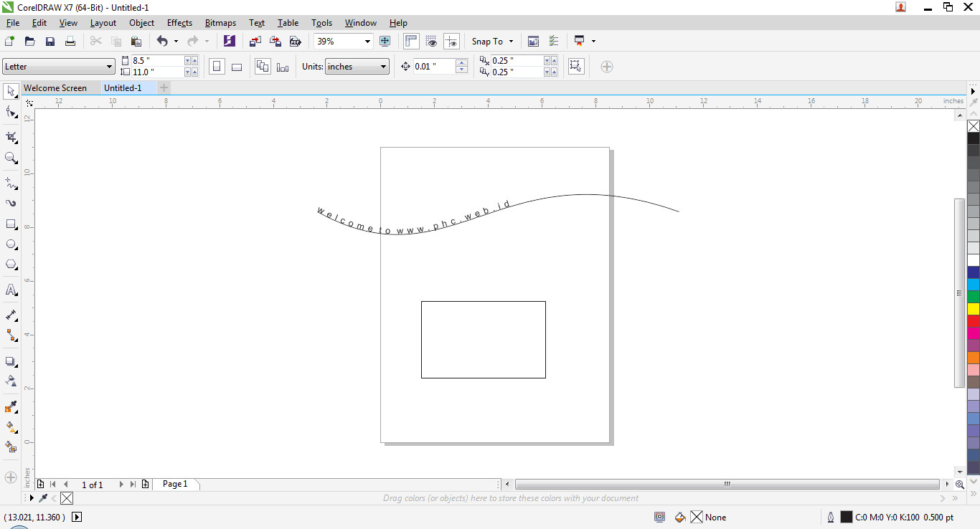This screenshot has height=529, width=980.
Task: Go to the last page in the page navigator
Action: 133,485
